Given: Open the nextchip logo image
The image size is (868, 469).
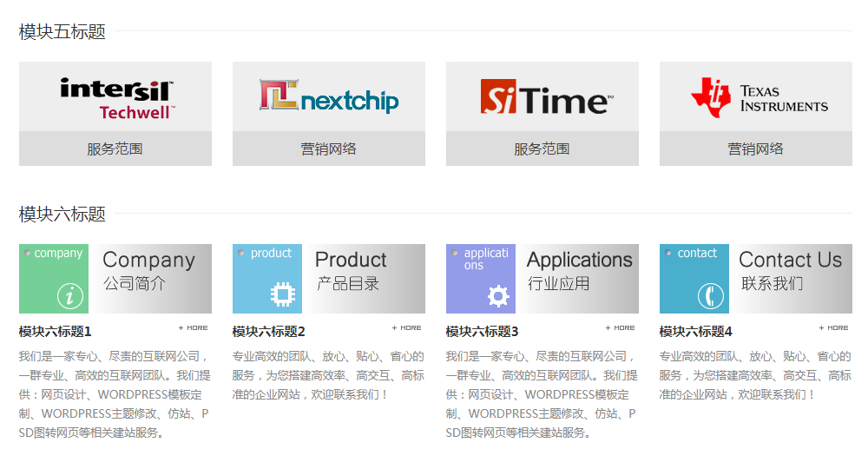Looking at the screenshot, I should 329,97.
